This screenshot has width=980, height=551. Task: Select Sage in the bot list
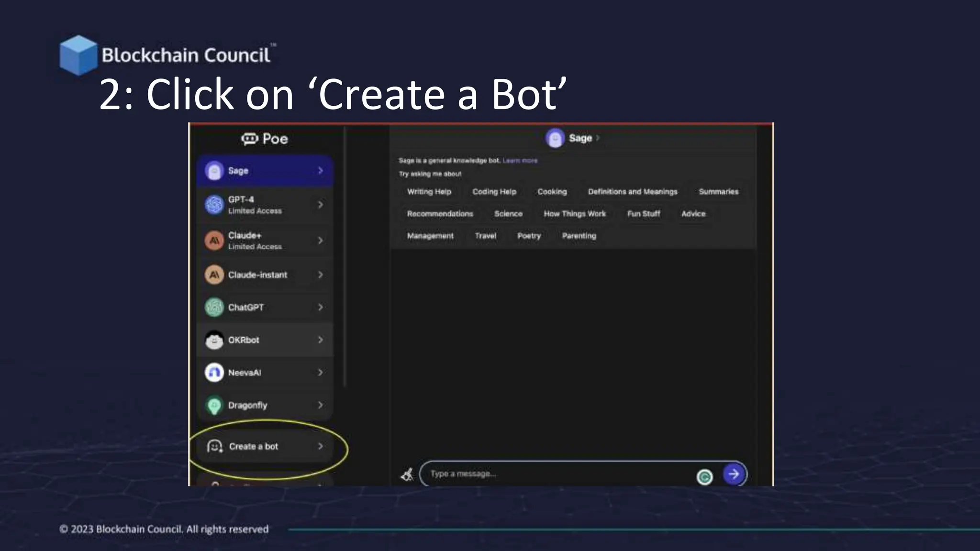(x=265, y=171)
